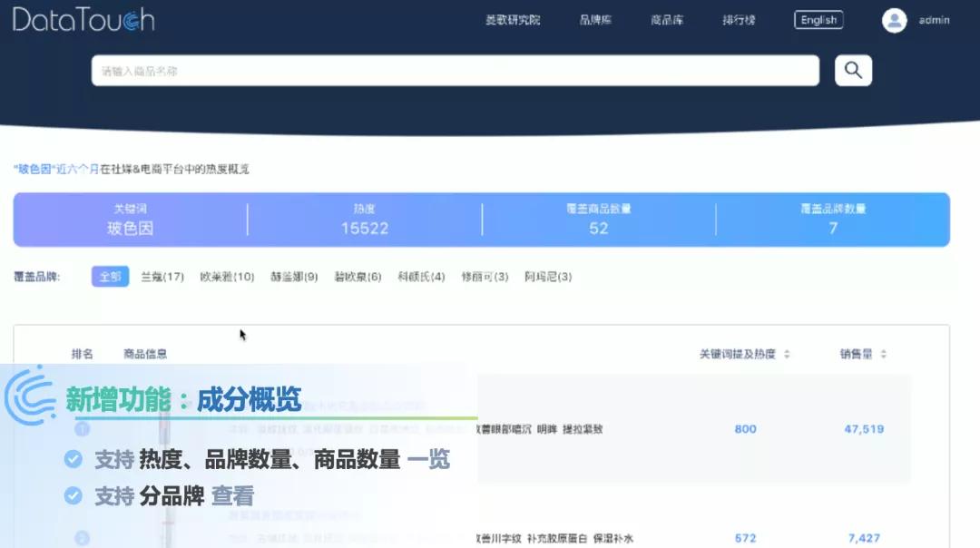Image resolution: width=980 pixels, height=548 pixels.
Task: Click the rank badge for second product
Action: pos(82,538)
